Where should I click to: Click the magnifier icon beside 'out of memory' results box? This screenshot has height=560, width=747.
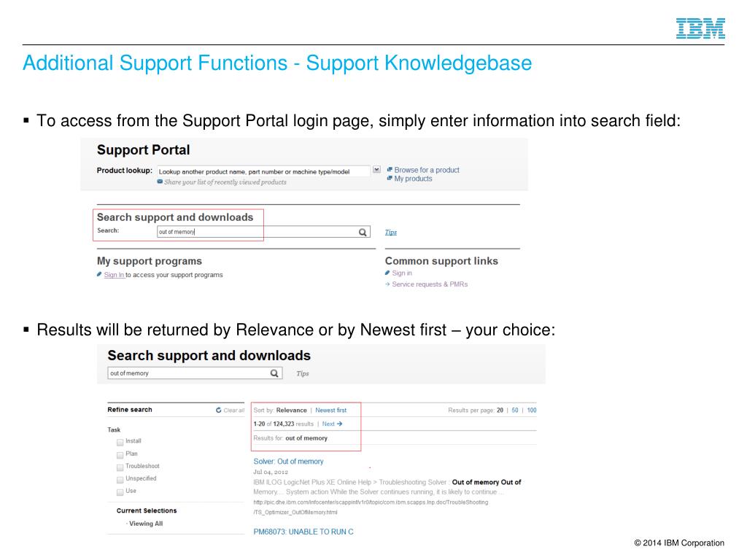274,373
